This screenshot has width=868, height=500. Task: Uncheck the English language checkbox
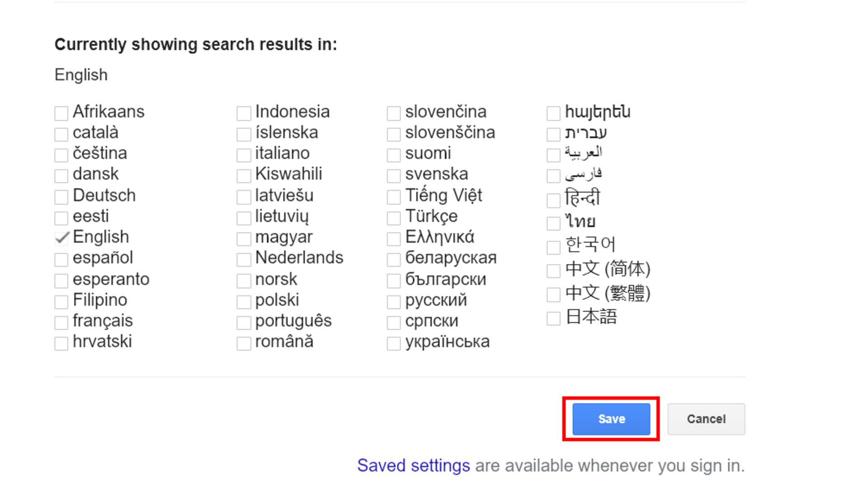pyautogui.click(x=61, y=238)
